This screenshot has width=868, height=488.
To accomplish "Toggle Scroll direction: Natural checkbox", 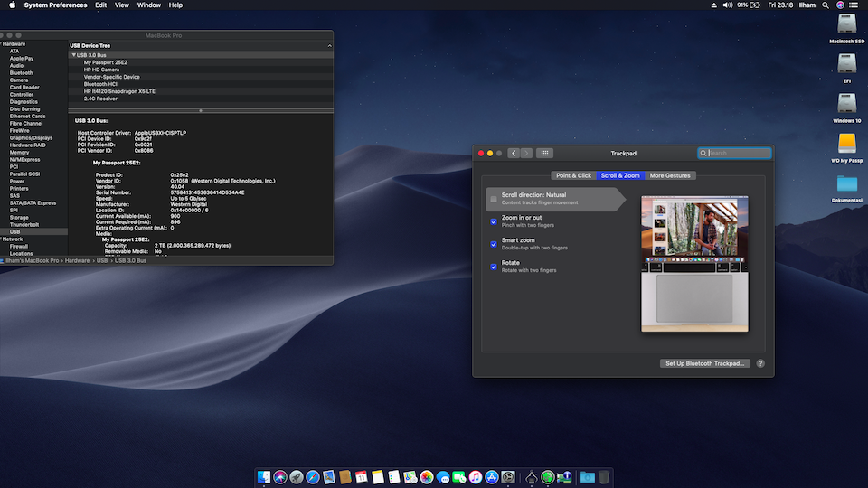I will point(494,199).
